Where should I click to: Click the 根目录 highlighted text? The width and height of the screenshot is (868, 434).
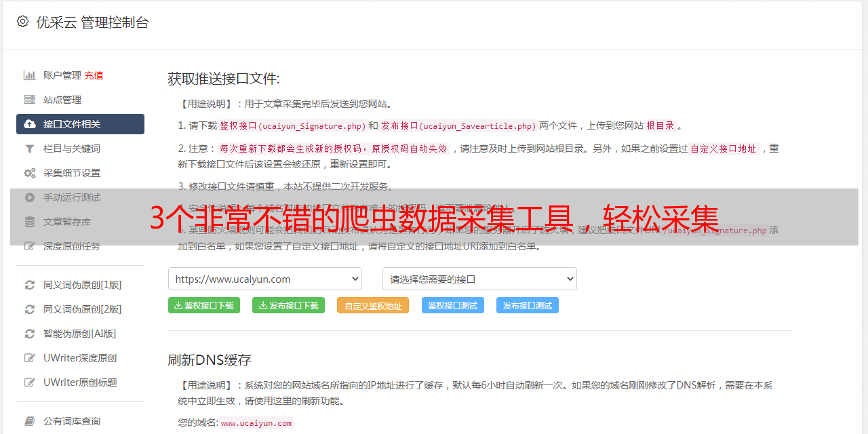(x=660, y=125)
